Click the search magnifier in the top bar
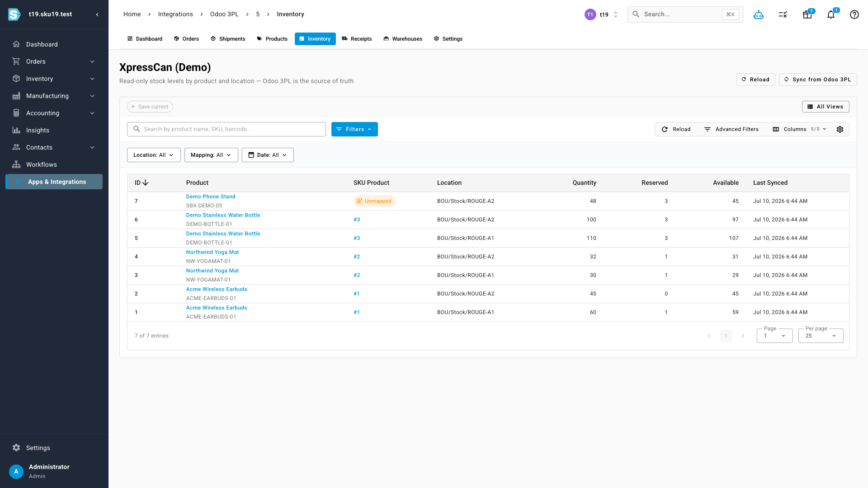This screenshot has height=488, width=868. pos(636,14)
